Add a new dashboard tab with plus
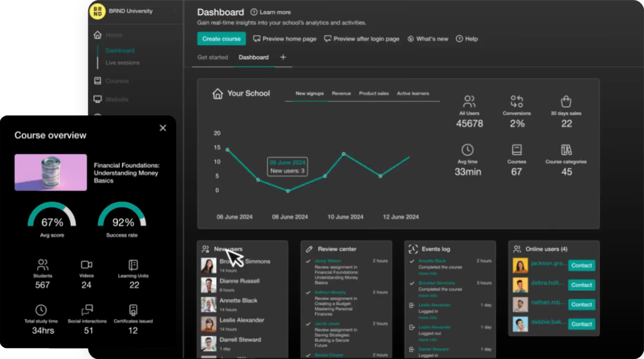 click(283, 57)
